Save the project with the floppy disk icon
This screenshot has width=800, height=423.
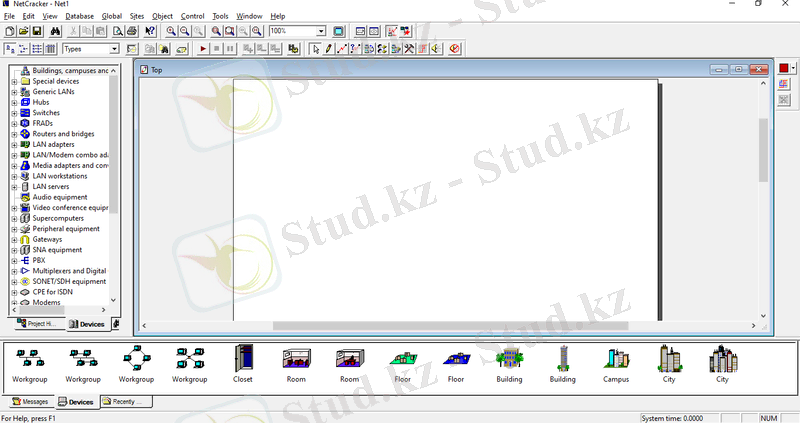37,32
